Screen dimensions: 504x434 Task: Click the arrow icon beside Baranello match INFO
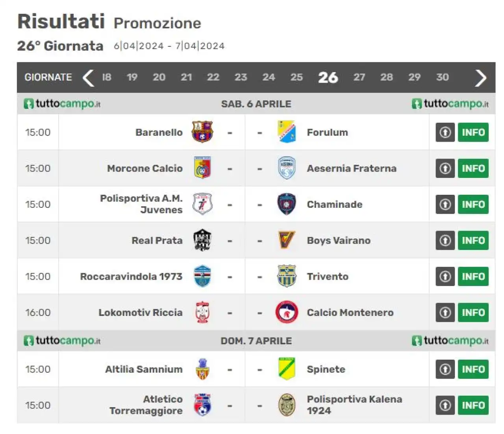point(445,132)
